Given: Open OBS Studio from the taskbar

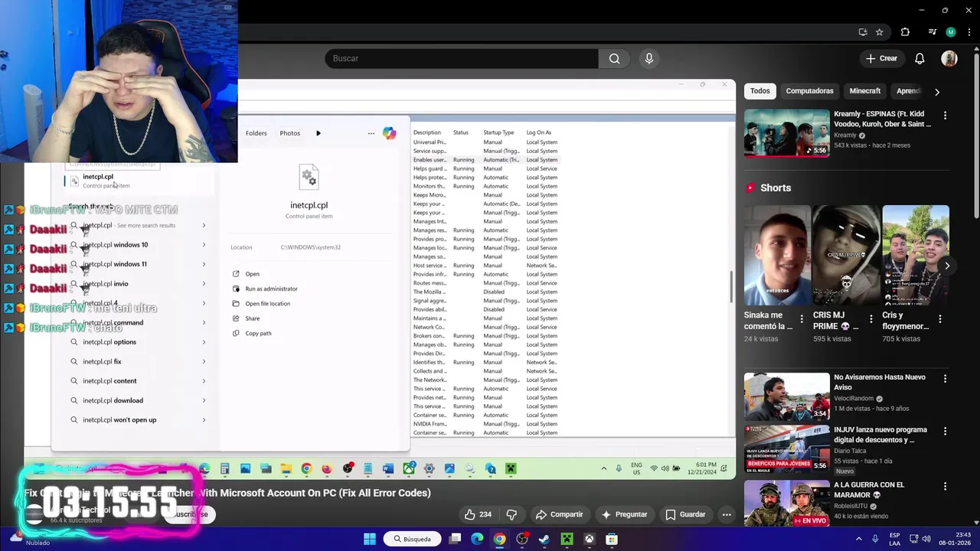Looking at the screenshot, I should click(x=522, y=540).
